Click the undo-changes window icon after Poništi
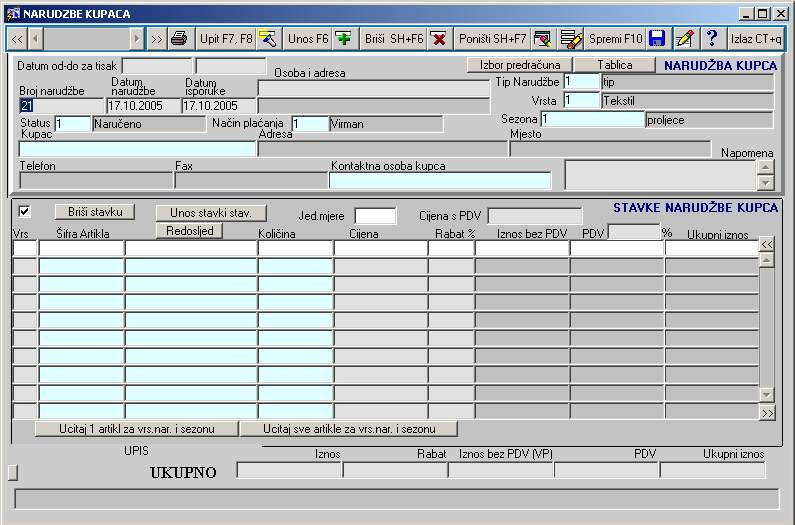The height and width of the screenshot is (525, 795). tap(543, 39)
